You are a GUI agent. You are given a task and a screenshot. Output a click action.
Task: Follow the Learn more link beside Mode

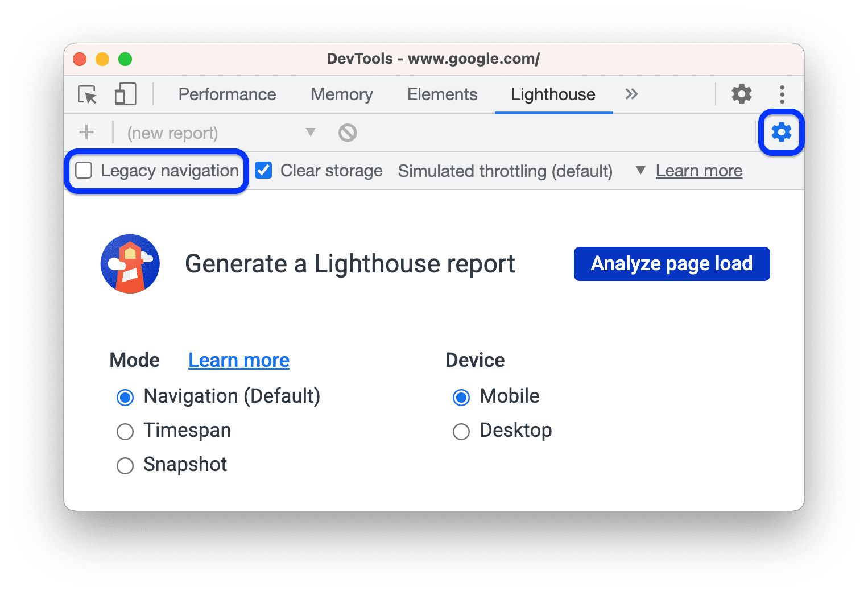click(239, 360)
